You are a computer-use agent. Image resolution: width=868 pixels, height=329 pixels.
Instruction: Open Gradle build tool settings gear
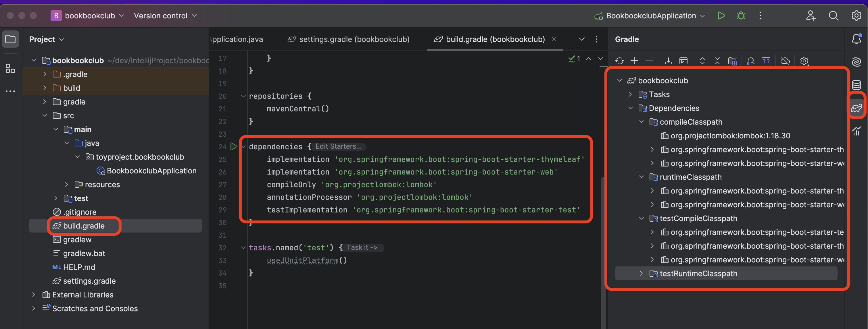pyautogui.click(x=804, y=61)
